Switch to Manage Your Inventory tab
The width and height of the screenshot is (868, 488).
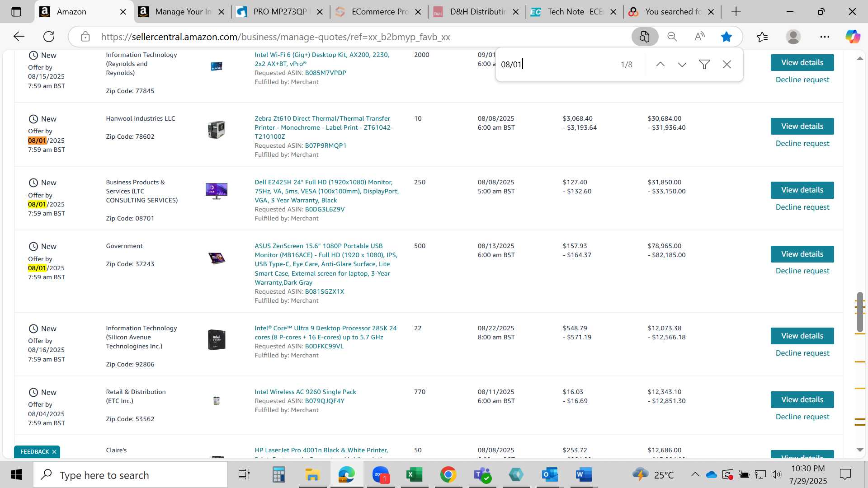click(182, 12)
